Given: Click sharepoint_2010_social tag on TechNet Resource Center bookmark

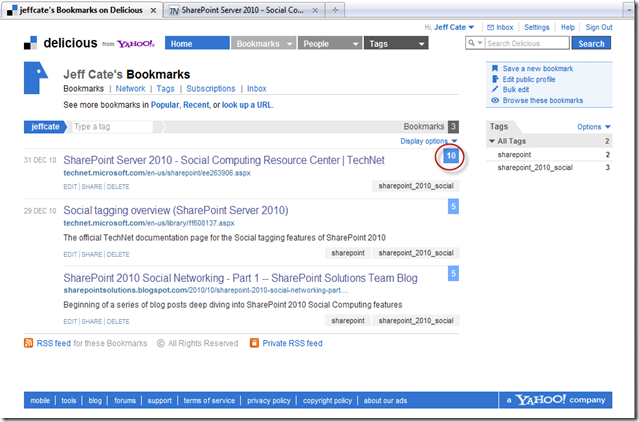Looking at the screenshot, I should pyautogui.click(x=416, y=186).
